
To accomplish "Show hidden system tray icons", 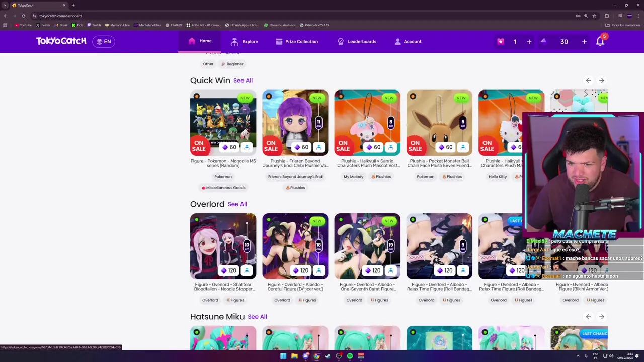I will point(578,356).
